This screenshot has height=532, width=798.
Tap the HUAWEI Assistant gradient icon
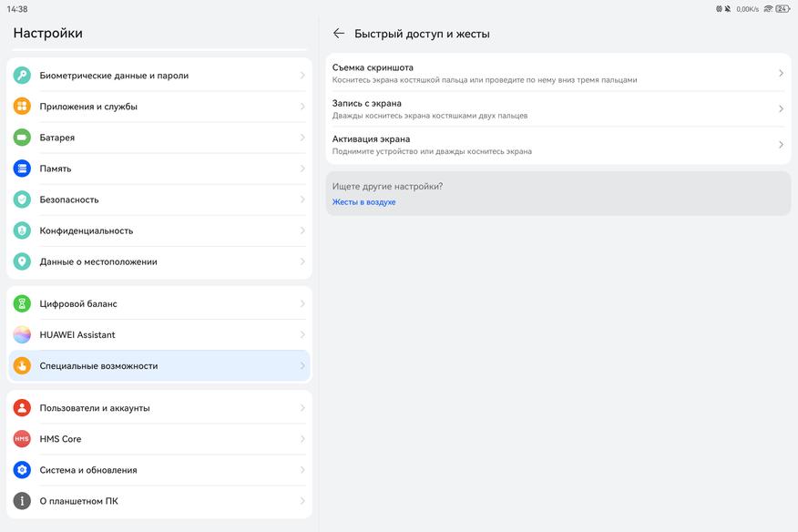click(22, 335)
